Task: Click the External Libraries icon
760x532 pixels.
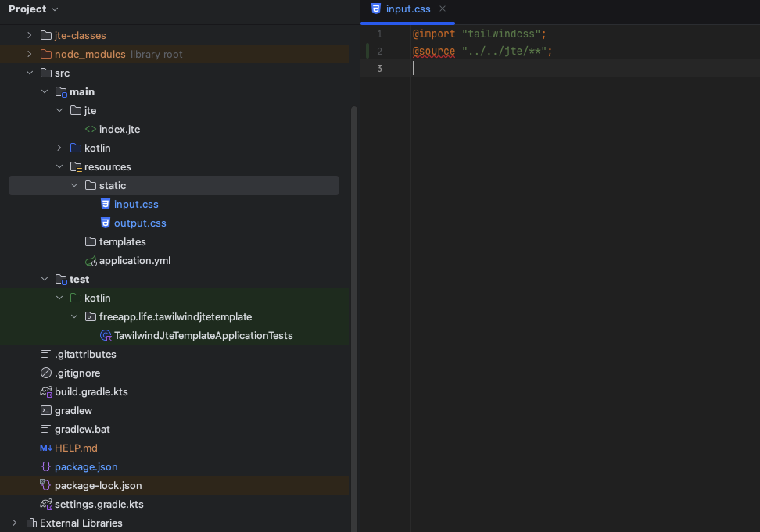Action: click(31, 523)
